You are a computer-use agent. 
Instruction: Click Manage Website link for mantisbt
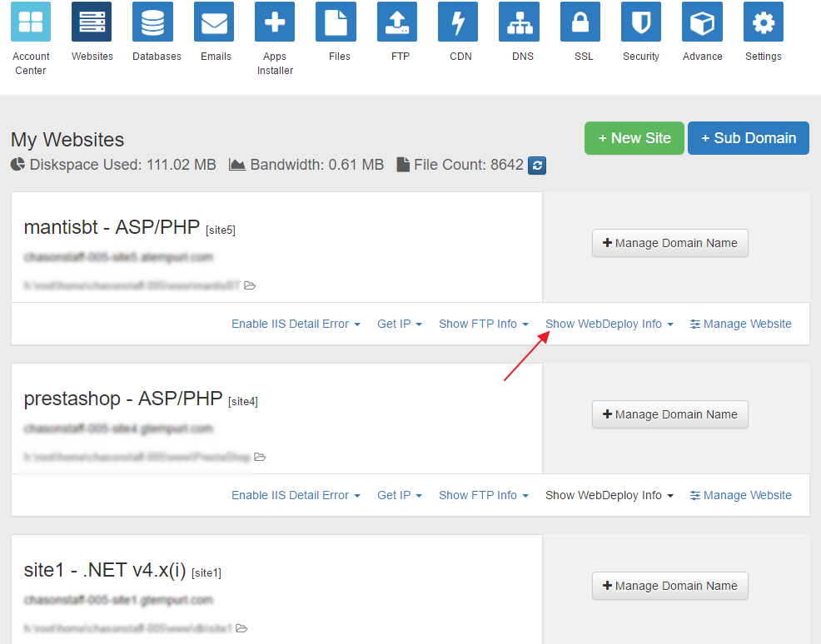741,324
